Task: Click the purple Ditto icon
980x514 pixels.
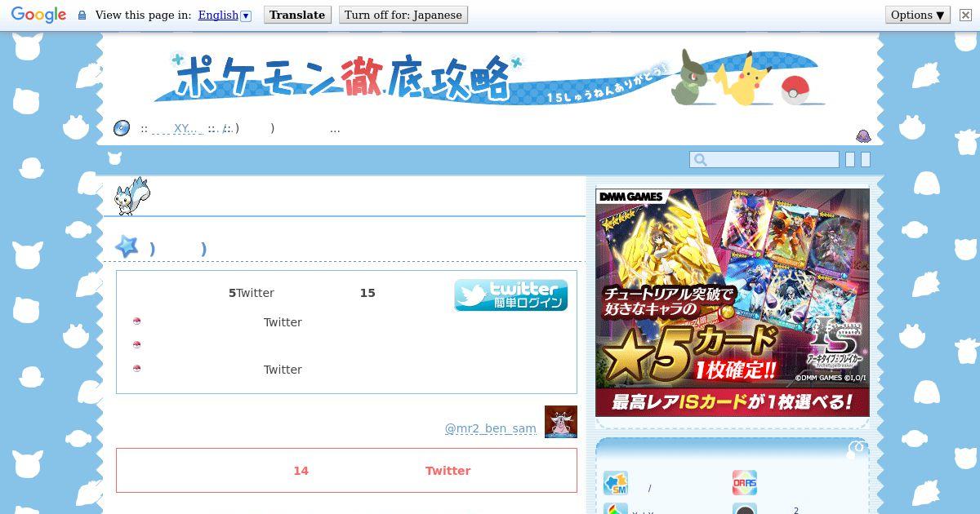Action: click(863, 135)
